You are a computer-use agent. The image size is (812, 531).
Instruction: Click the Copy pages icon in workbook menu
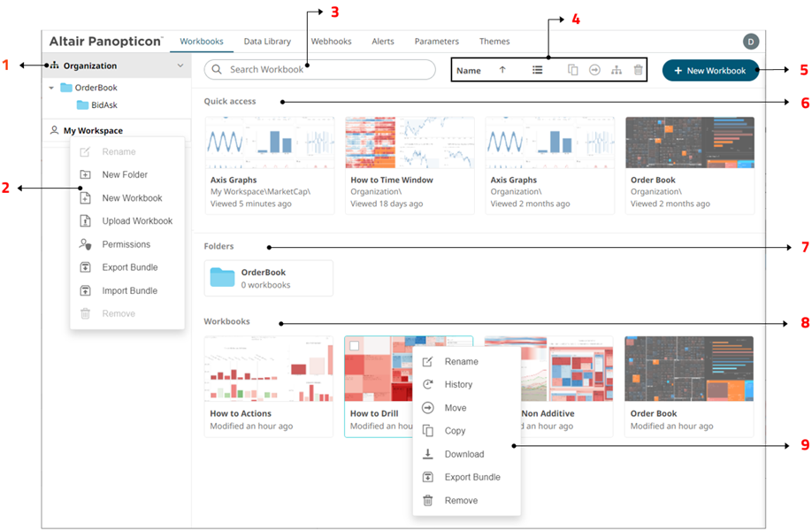coord(428,430)
